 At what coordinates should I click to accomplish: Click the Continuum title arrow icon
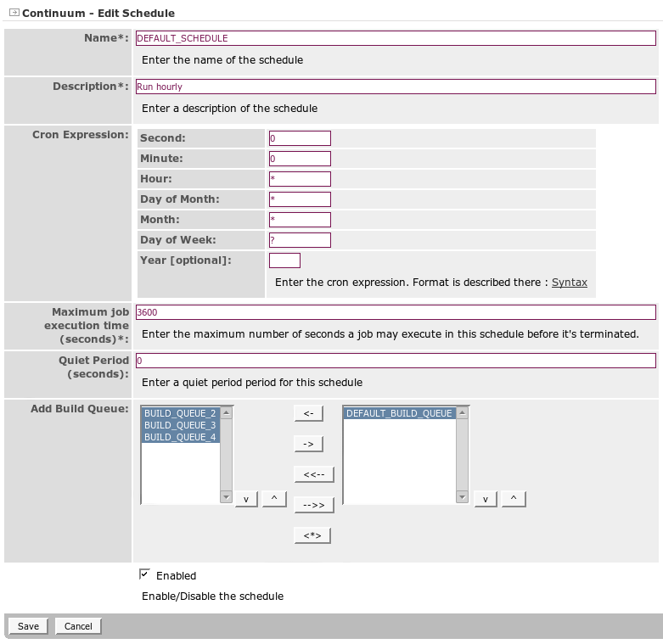click(x=14, y=13)
